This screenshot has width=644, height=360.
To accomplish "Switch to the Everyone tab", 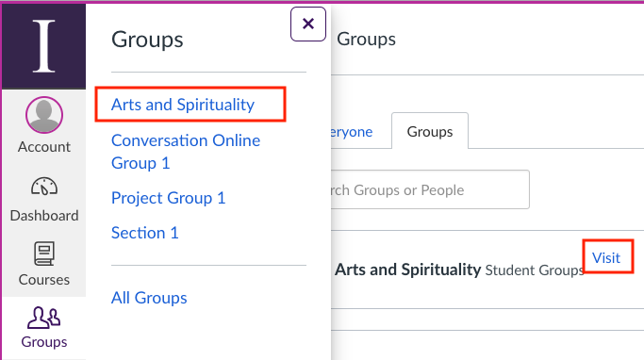I will [x=352, y=132].
